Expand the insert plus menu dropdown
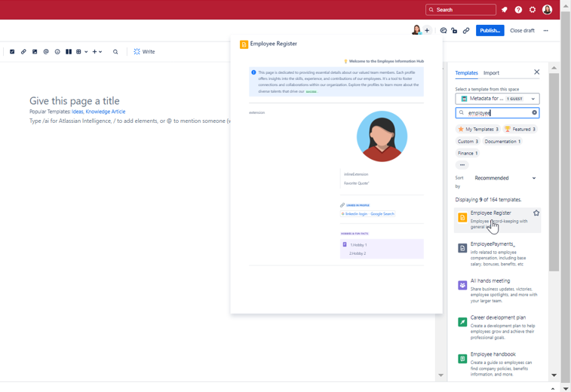Screen dimensions: 571x392 point(97,52)
